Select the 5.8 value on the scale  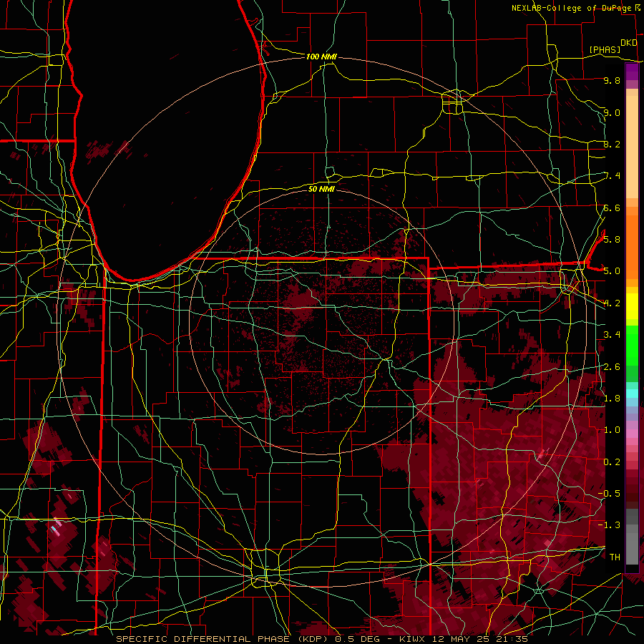612,240
